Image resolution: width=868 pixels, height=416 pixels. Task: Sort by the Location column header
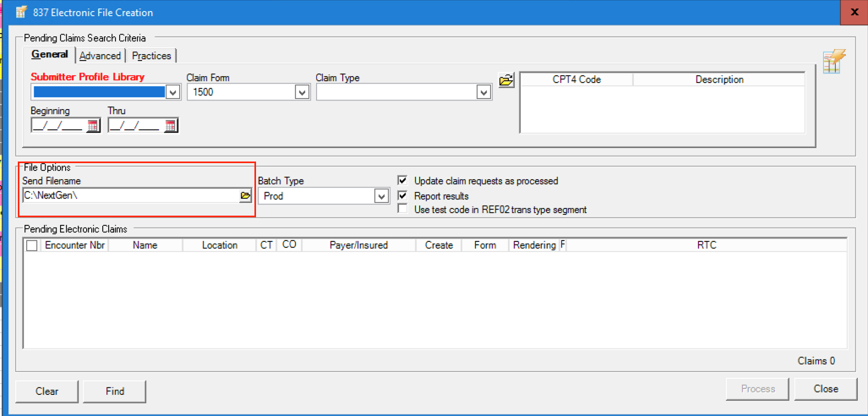coord(220,245)
